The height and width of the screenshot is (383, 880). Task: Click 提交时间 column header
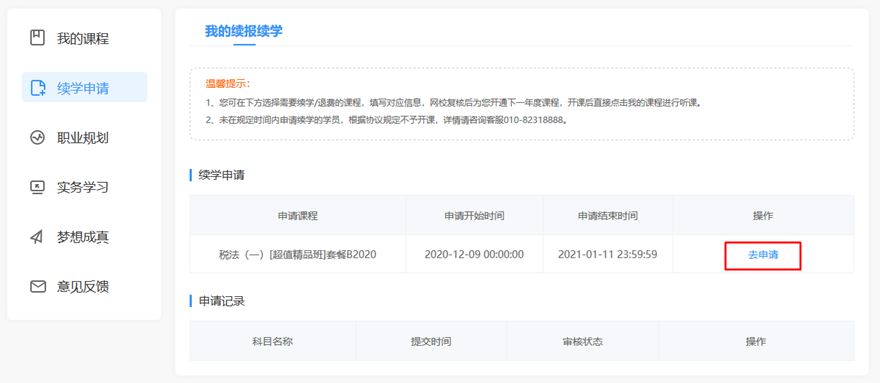click(432, 341)
